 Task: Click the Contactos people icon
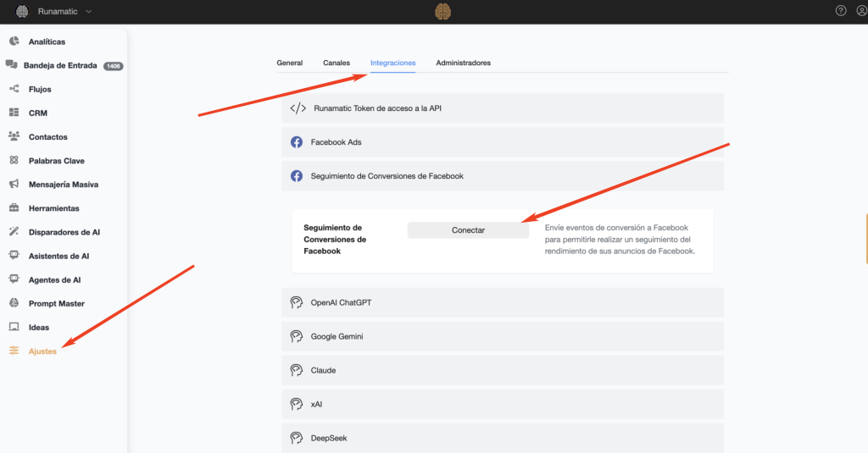pos(14,136)
